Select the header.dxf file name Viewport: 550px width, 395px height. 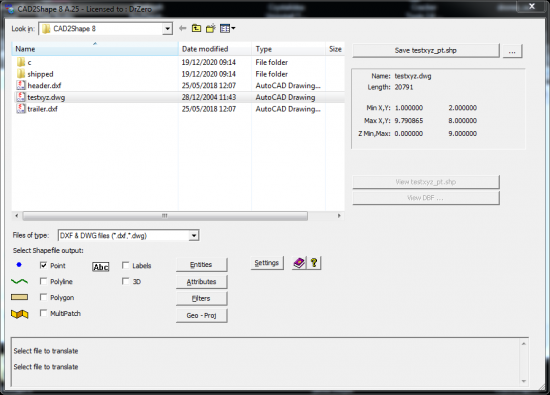(x=44, y=86)
